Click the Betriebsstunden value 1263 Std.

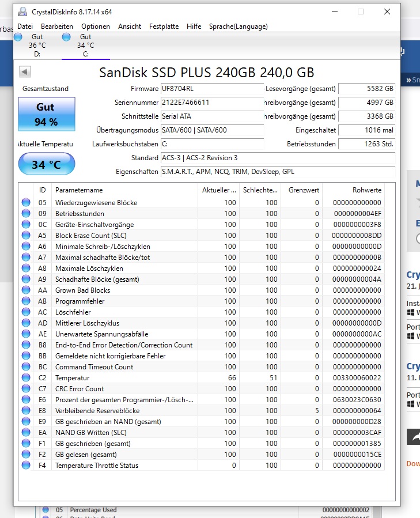coord(367,144)
